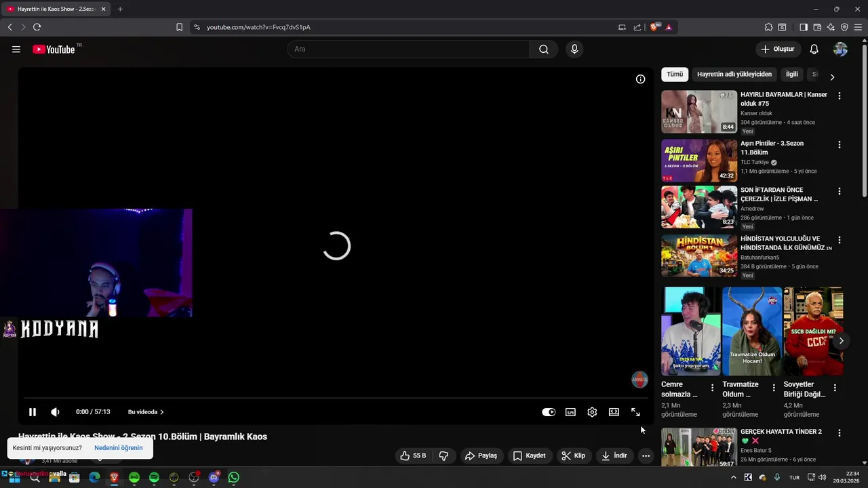The image size is (868, 488).
Task: Open new browser tab plus
Action: point(120,9)
